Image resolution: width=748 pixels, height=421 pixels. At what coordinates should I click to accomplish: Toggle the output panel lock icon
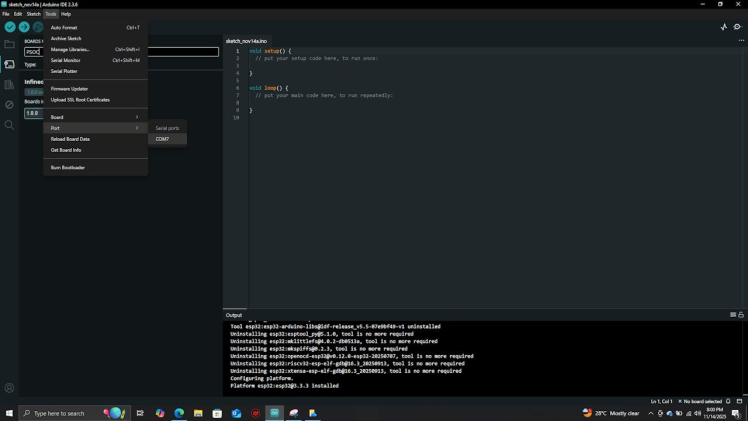click(741, 315)
